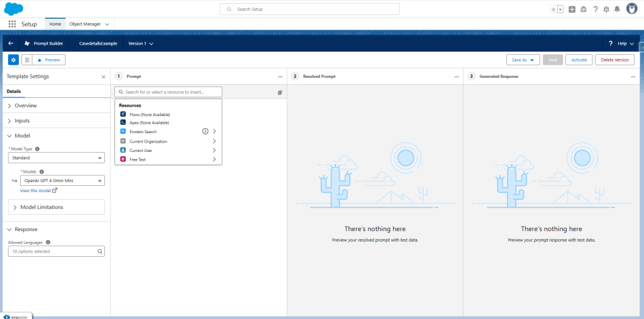Collapse the Generated Response panel
This screenshot has height=319, width=644.
coord(633,77)
